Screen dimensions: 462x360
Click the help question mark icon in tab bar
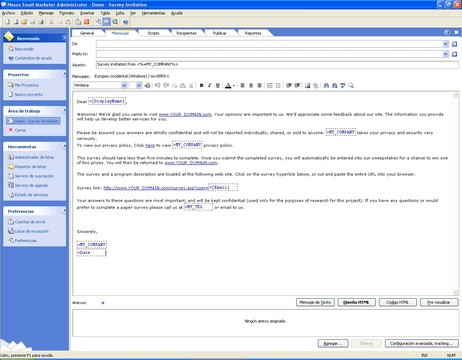447,32
